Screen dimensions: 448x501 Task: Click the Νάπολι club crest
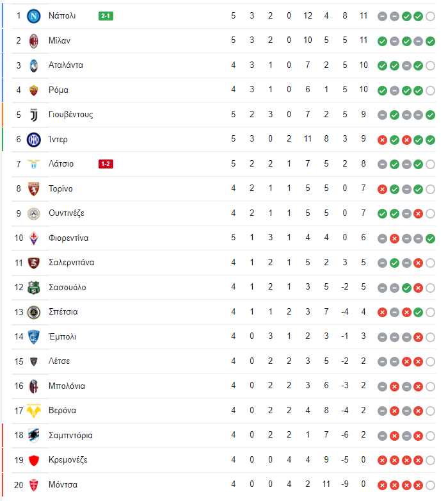34,16
